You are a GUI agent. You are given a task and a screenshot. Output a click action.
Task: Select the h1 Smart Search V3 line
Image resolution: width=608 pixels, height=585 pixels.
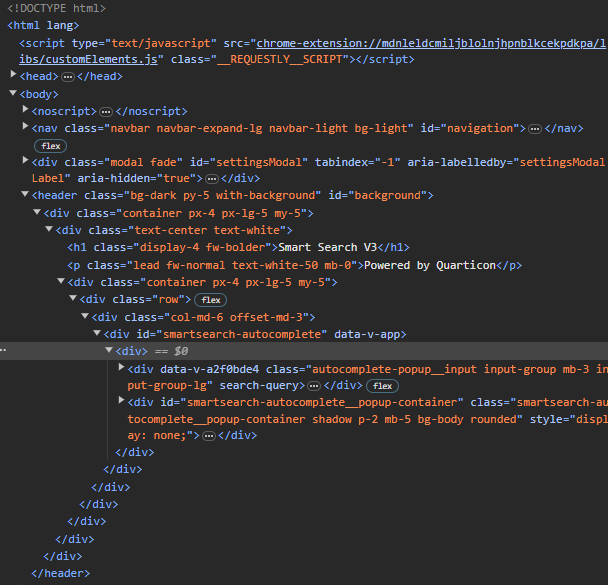point(238,247)
